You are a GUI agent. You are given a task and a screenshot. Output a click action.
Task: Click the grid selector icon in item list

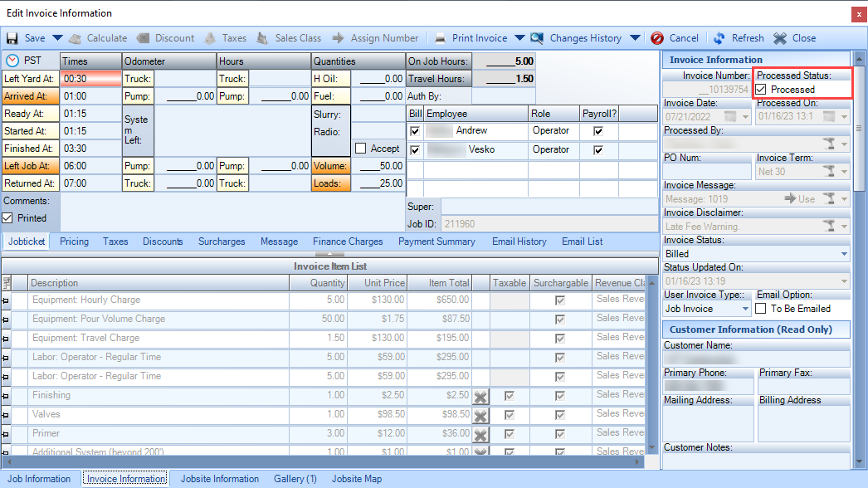click(x=7, y=283)
